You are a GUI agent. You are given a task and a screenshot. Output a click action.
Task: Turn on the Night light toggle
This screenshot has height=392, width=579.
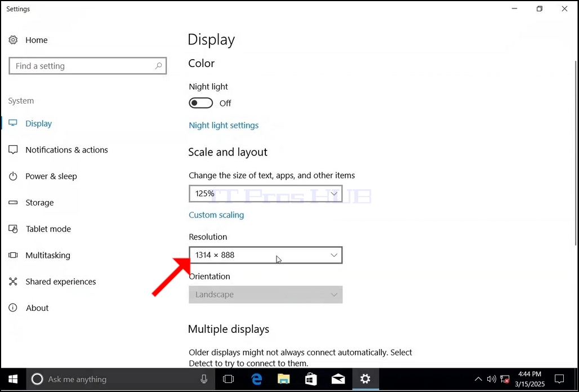pyautogui.click(x=201, y=103)
